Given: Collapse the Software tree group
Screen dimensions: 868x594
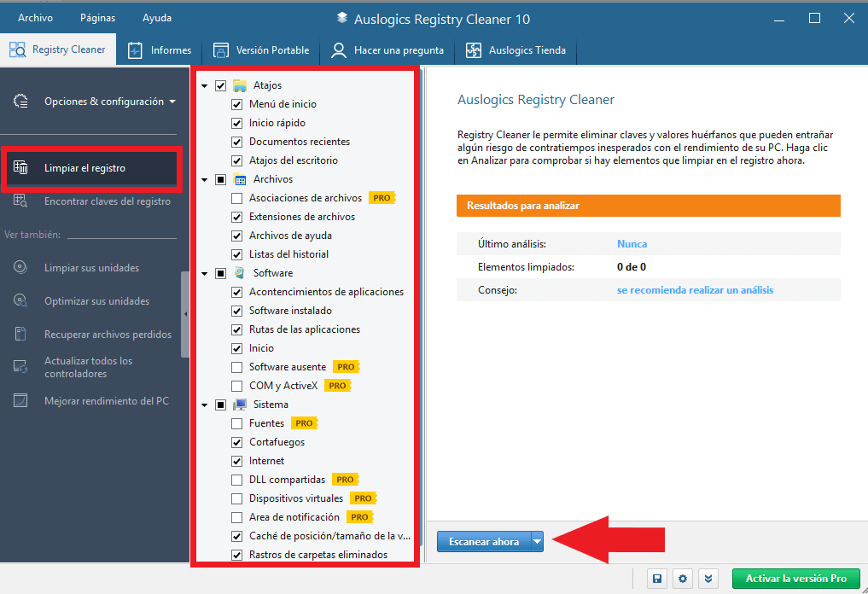Looking at the screenshot, I should [x=205, y=273].
